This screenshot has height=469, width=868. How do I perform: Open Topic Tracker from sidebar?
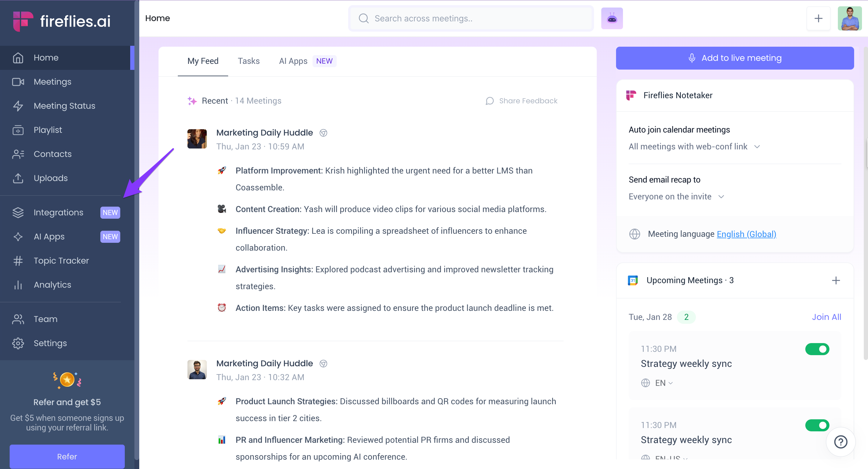61,261
